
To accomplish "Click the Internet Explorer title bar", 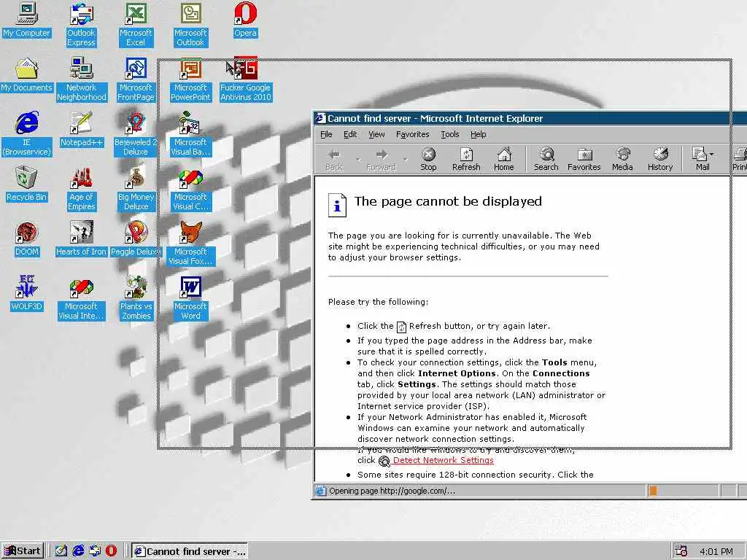I will pyautogui.click(x=529, y=118).
